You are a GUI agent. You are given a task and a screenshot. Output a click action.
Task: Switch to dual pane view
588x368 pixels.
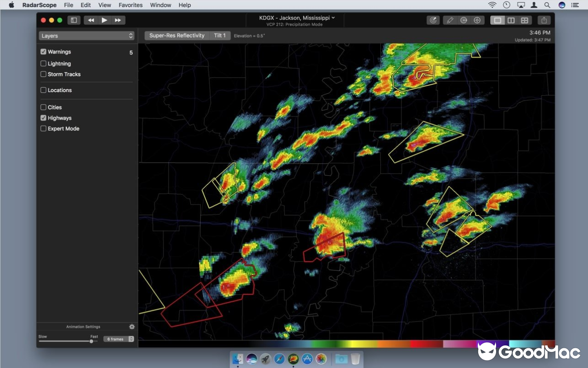511,20
